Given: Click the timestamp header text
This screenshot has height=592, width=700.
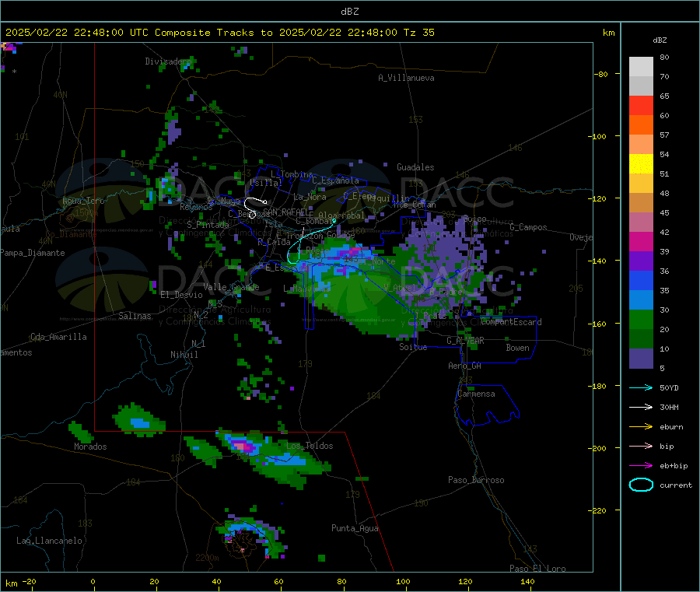Looking at the screenshot, I should pos(219,32).
